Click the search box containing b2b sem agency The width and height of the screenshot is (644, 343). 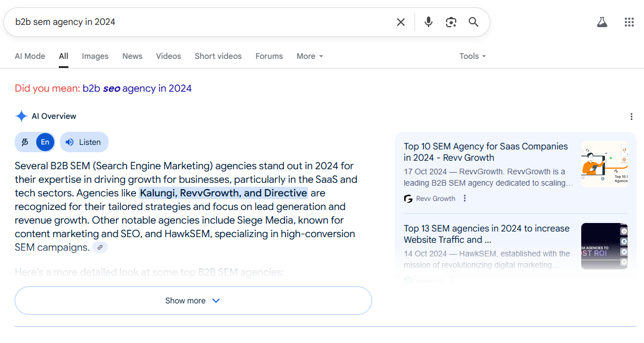click(x=201, y=22)
